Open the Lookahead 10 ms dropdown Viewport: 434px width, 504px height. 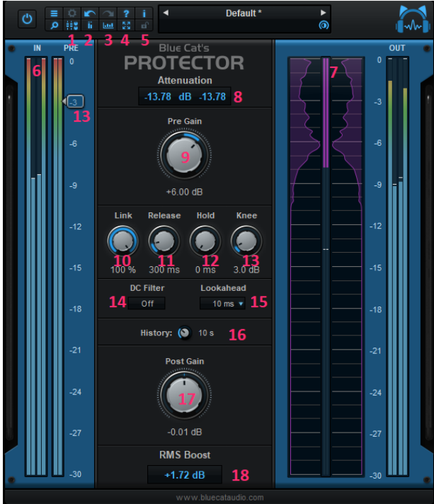222,304
